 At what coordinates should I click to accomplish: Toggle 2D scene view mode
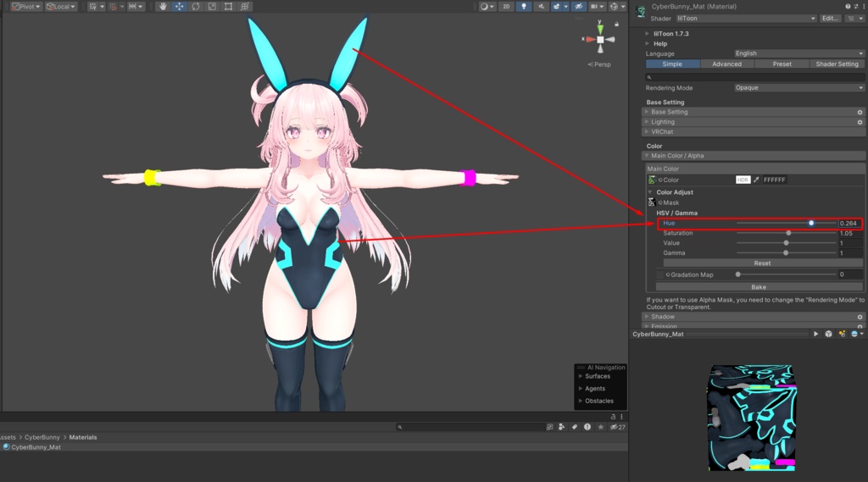point(506,7)
